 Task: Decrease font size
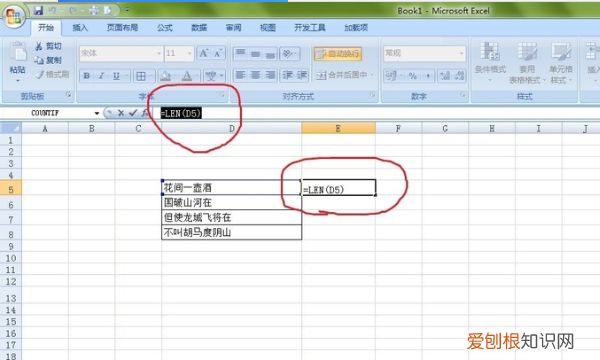tap(218, 53)
